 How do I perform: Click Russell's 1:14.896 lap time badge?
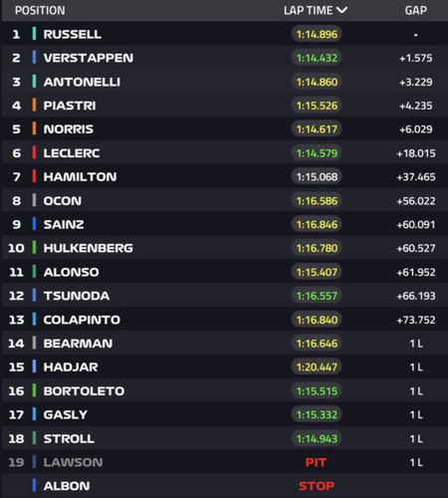point(317,34)
